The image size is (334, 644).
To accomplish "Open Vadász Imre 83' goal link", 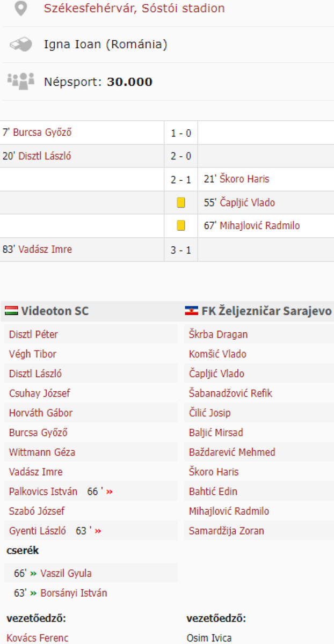I will click(45, 249).
